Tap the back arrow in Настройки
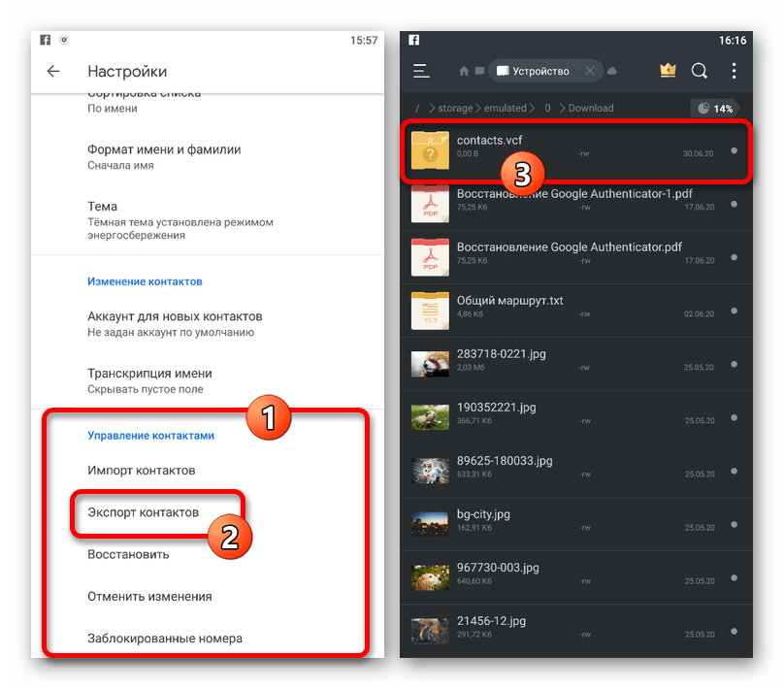Image resolution: width=784 pixels, height=689 pixels. coord(53,72)
